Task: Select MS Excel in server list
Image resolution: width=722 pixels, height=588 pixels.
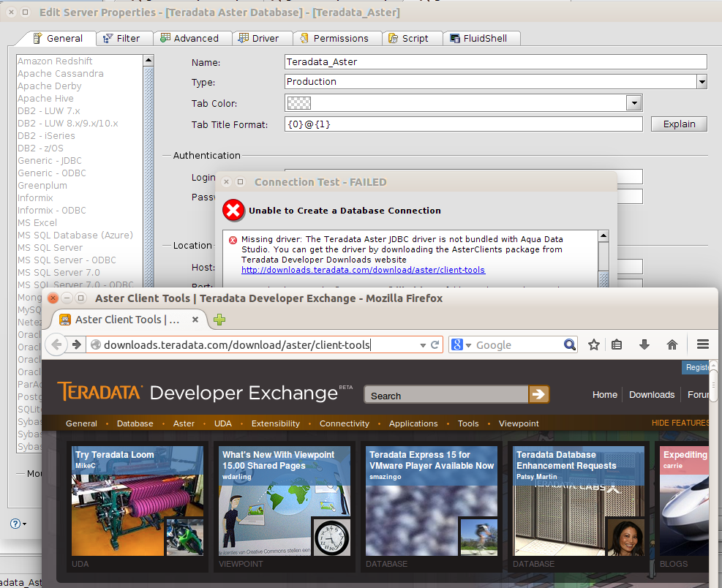Action: pos(37,222)
